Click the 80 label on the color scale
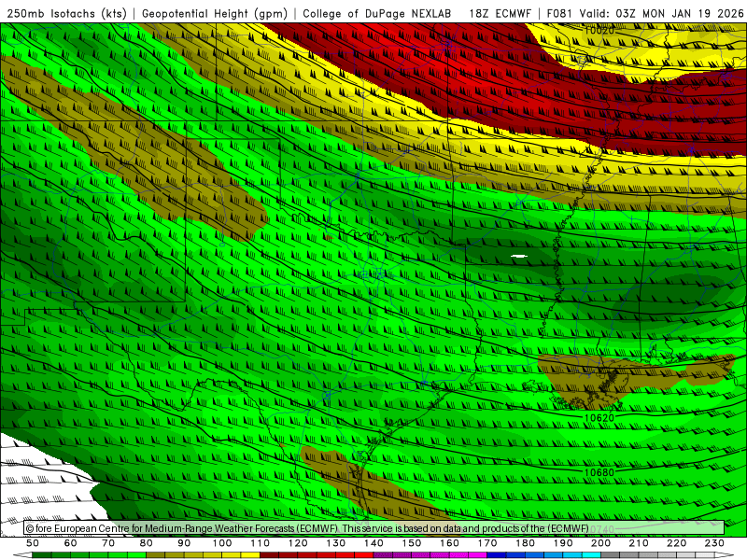 coord(146,543)
